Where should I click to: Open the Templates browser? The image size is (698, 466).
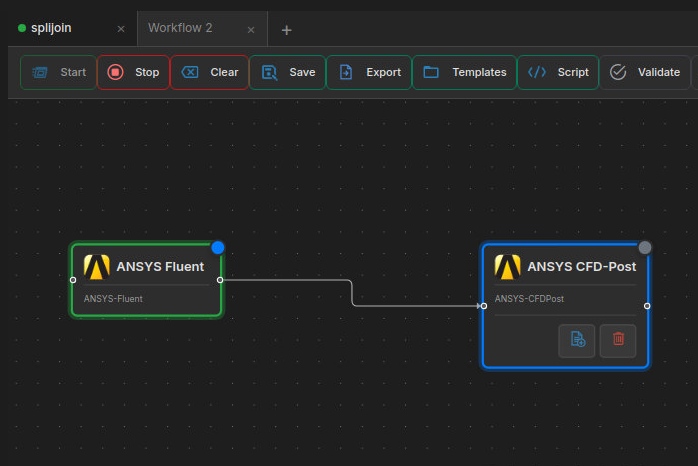(464, 73)
